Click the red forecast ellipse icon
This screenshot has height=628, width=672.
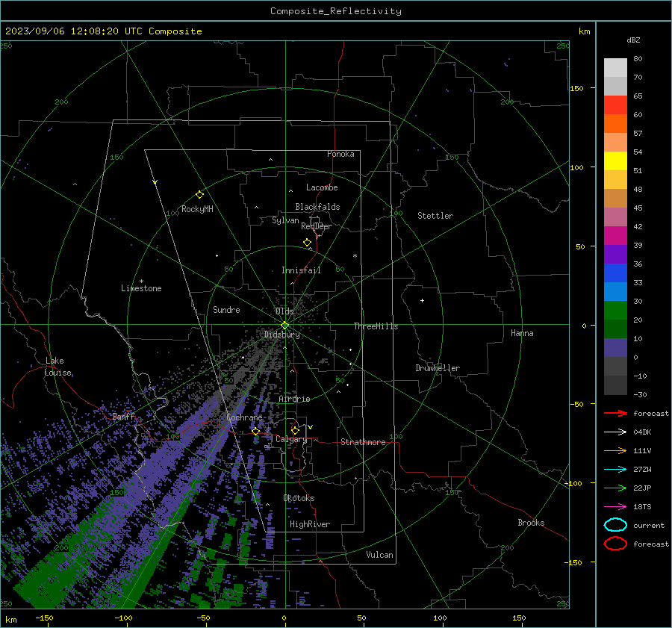(x=615, y=544)
